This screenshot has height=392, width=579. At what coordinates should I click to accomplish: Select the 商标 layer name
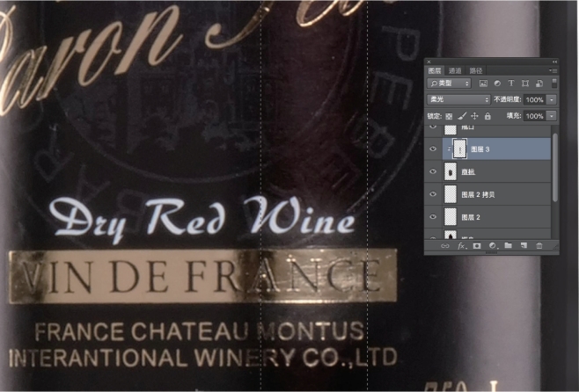click(x=468, y=172)
